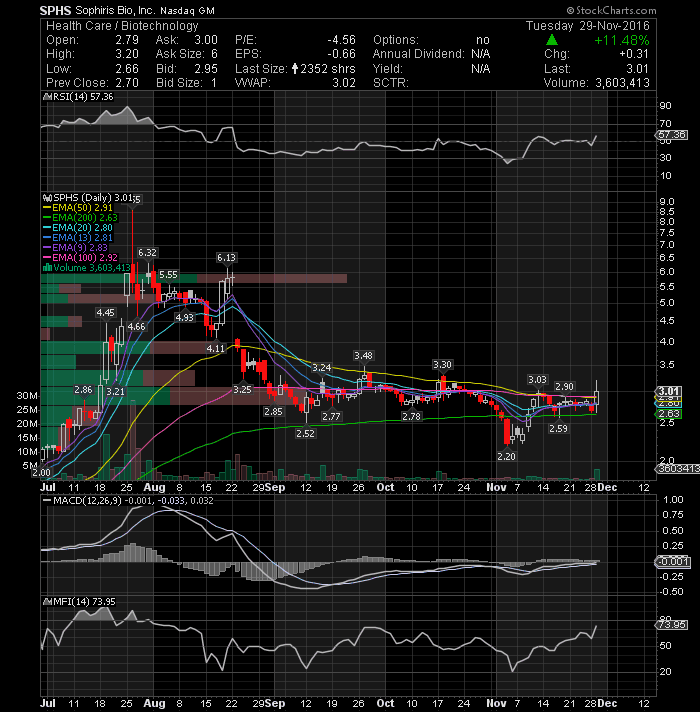Viewport: 700px width, 712px height.
Task: Click the EMA(50) 2.91 legend entry
Action: pyautogui.click(x=78, y=208)
